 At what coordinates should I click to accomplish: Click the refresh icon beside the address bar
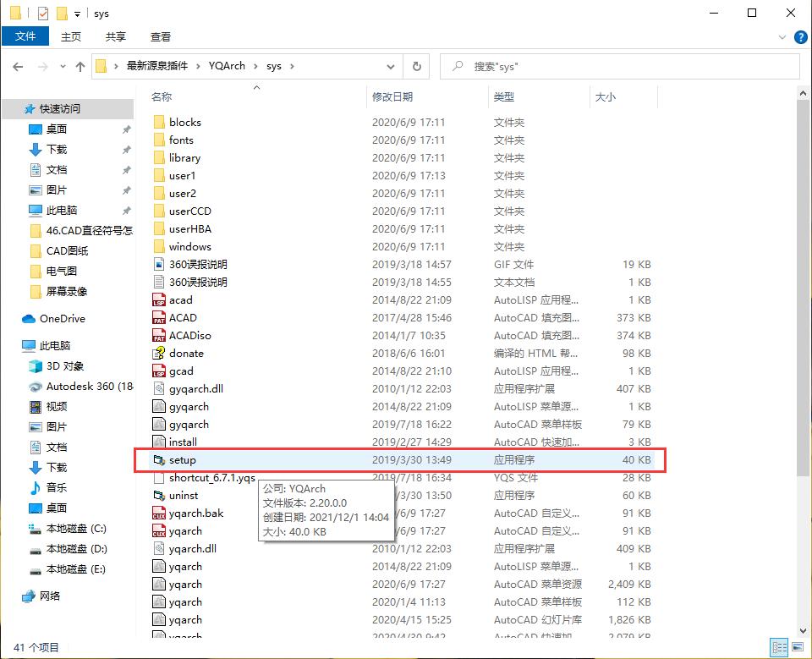click(415, 66)
